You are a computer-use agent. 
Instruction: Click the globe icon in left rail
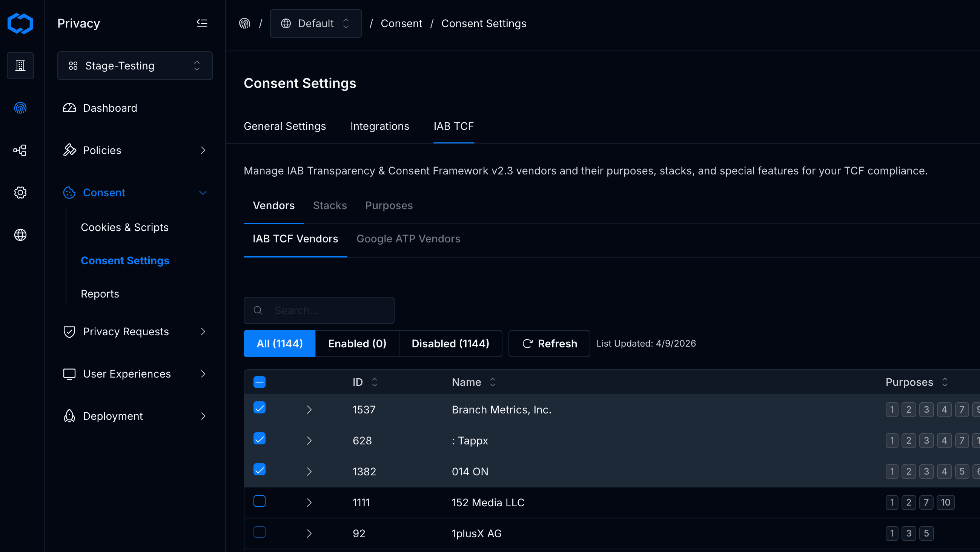20,235
